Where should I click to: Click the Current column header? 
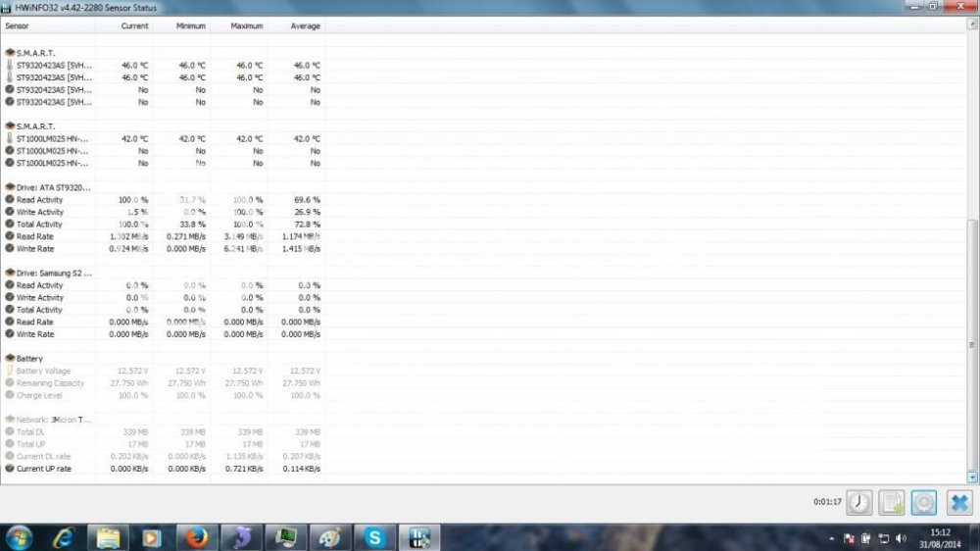tap(134, 25)
